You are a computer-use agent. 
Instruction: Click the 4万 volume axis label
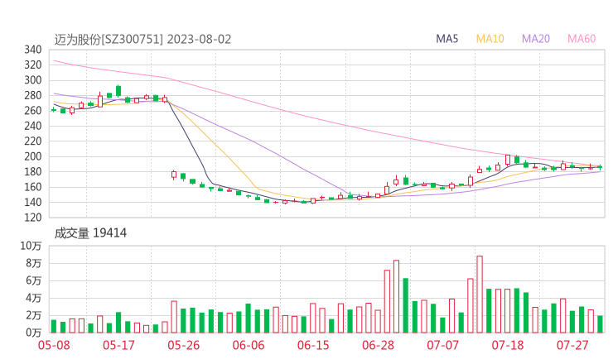coord(34,298)
